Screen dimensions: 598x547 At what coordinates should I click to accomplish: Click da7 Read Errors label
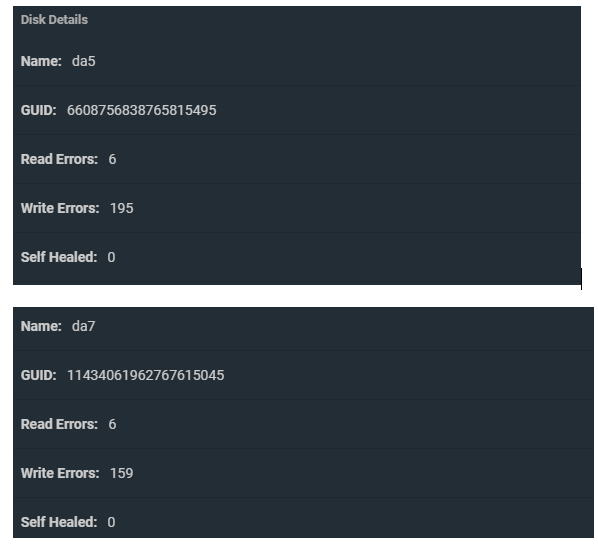59,424
